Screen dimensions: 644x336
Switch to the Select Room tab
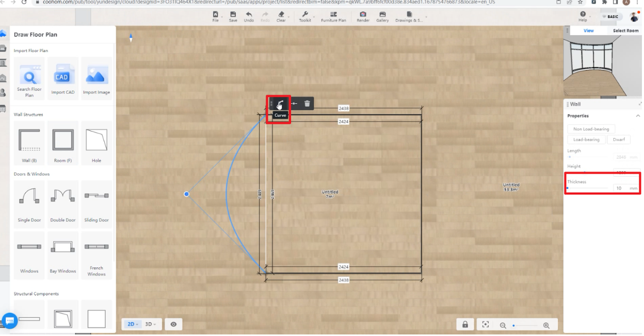pos(625,31)
